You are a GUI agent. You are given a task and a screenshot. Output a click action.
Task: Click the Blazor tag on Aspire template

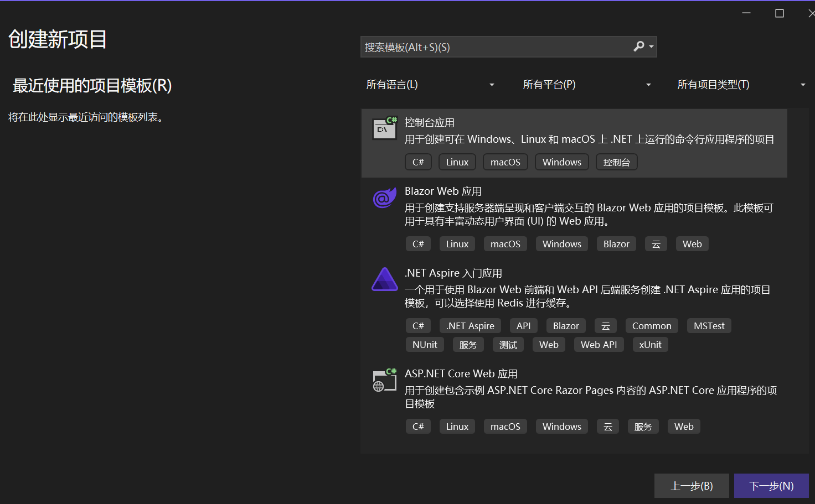click(566, 326)
